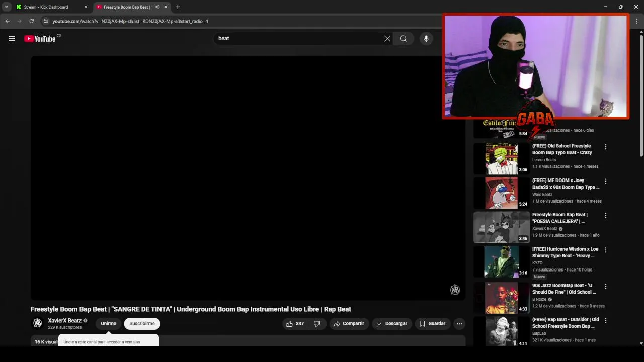Open more actions three-dot menu under video
The height and width of the screenshot is (362, 644).
click(459, 324)
